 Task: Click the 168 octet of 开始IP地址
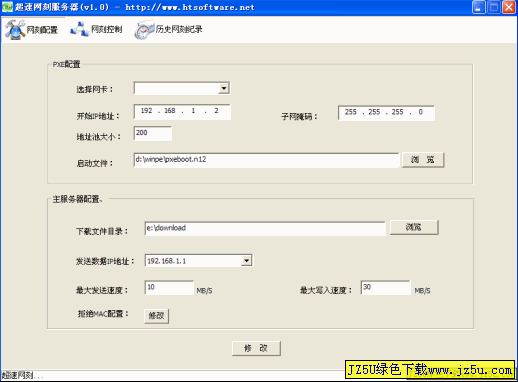[170, 111]
